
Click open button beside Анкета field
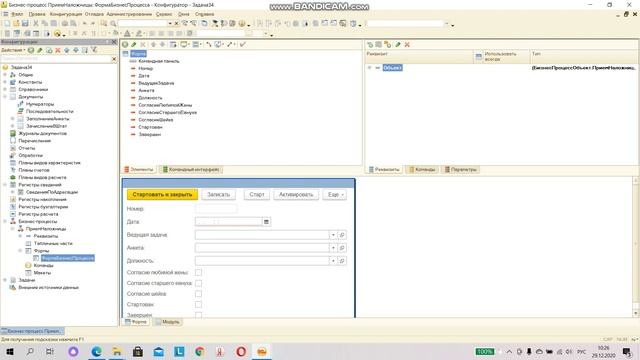[x=342, y=248]
